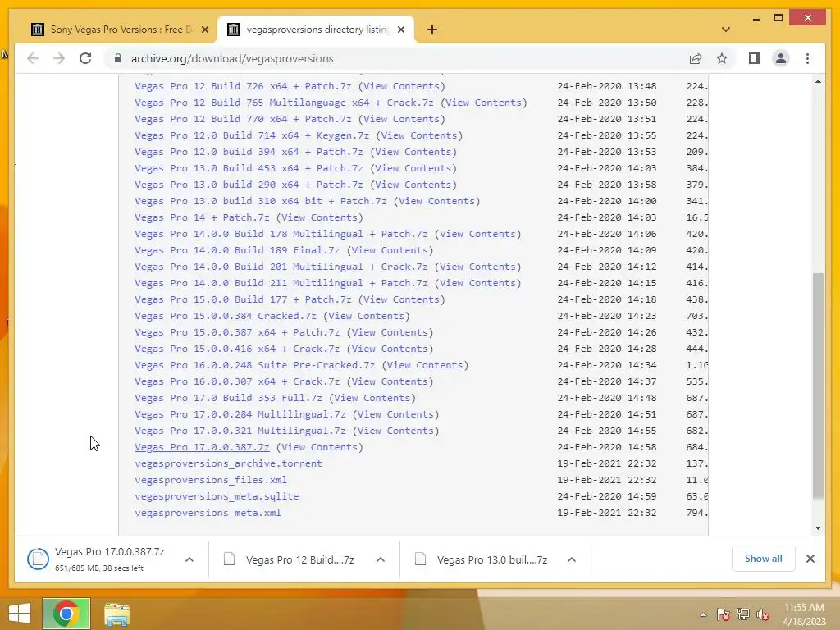Download Vegas Pro 12 Build 765 Multilanguage file
Screen dimensions: 840x630
284,103
